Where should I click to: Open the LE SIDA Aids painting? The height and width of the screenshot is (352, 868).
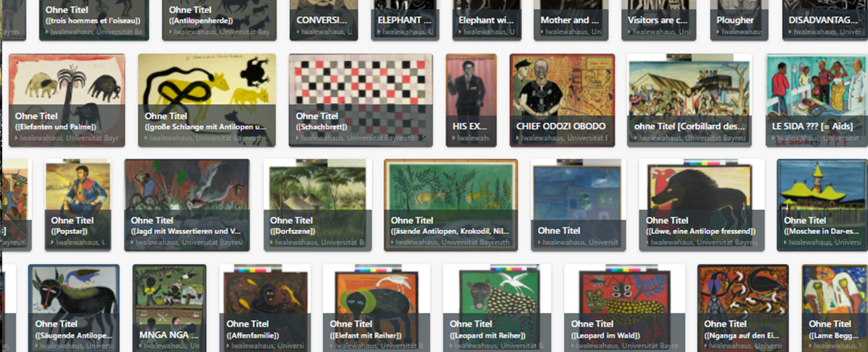pyautogui.click(x=816, y=100)
